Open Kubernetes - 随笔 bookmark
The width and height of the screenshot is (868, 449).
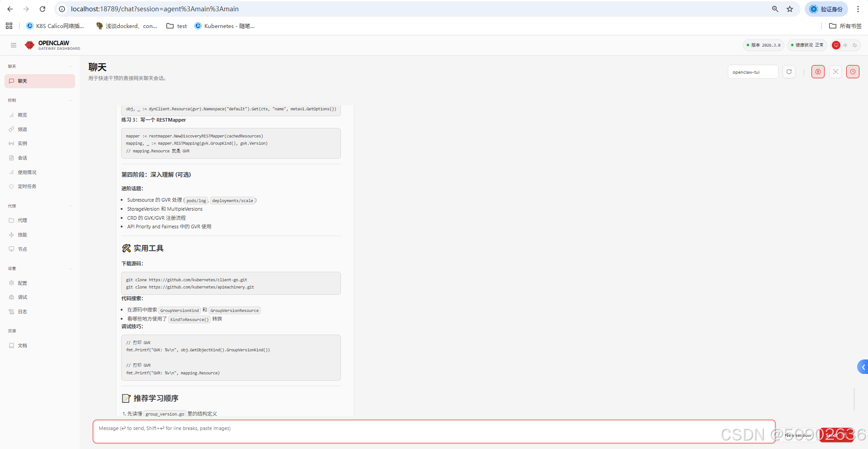225,26
